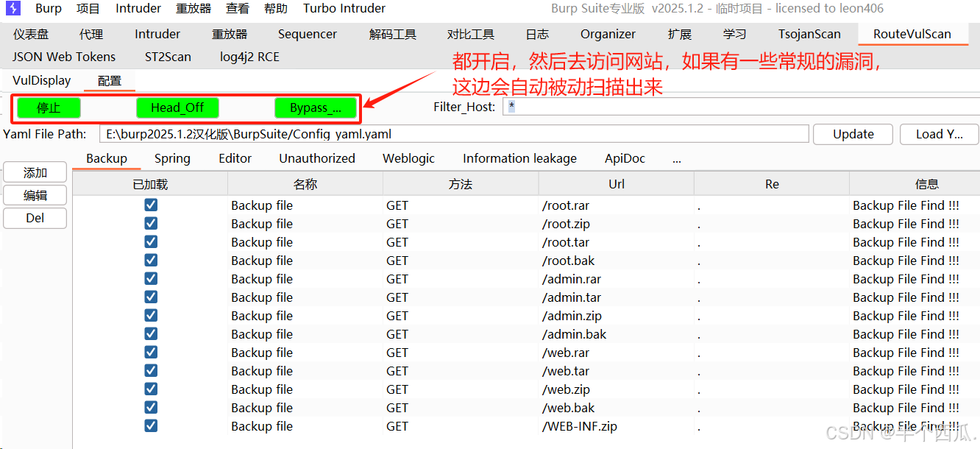Image resolution: width=980 pixels, height=449 pixels.
Task: Uncheck the /root.bak row checkbox
Action: [x=151, y=260]
